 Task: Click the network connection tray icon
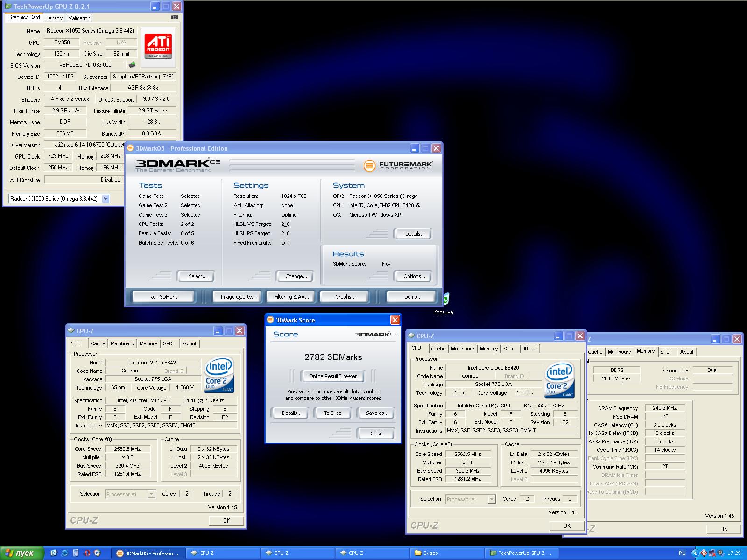[x=712, y=553]
